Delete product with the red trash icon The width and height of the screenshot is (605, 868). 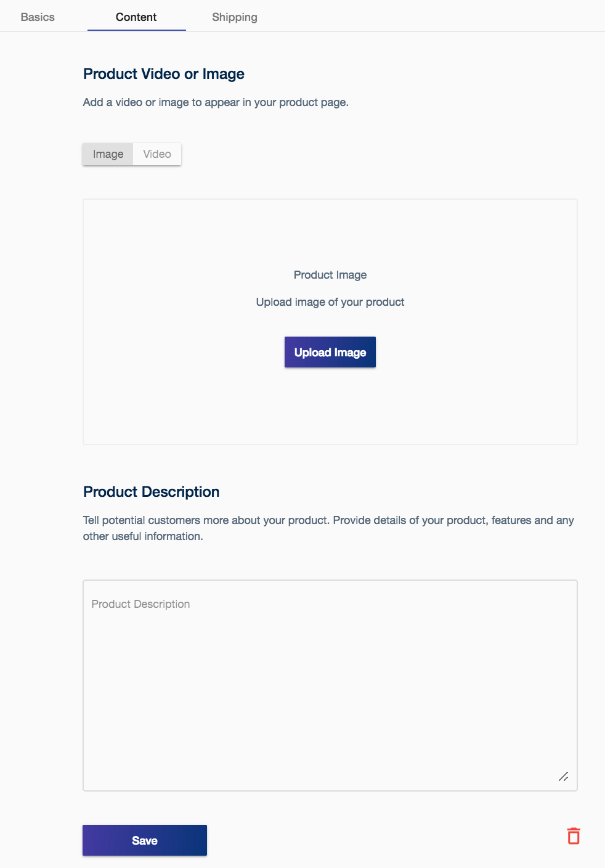pos(574,836)
